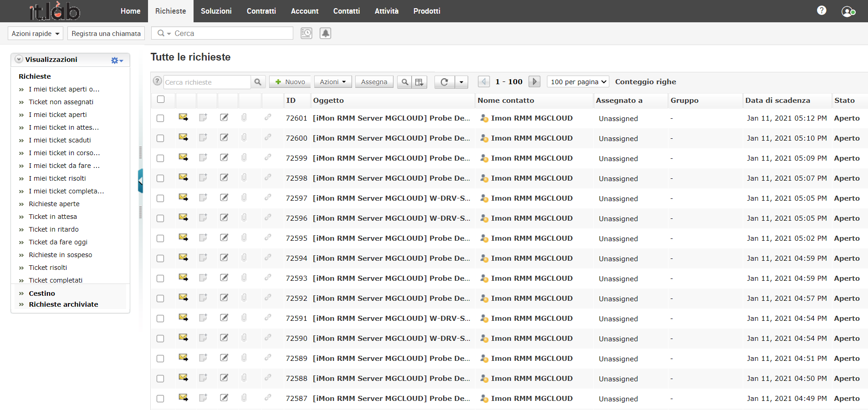
Task: Expand the 100 per pagina selector
Action: [x=578, y=82]
